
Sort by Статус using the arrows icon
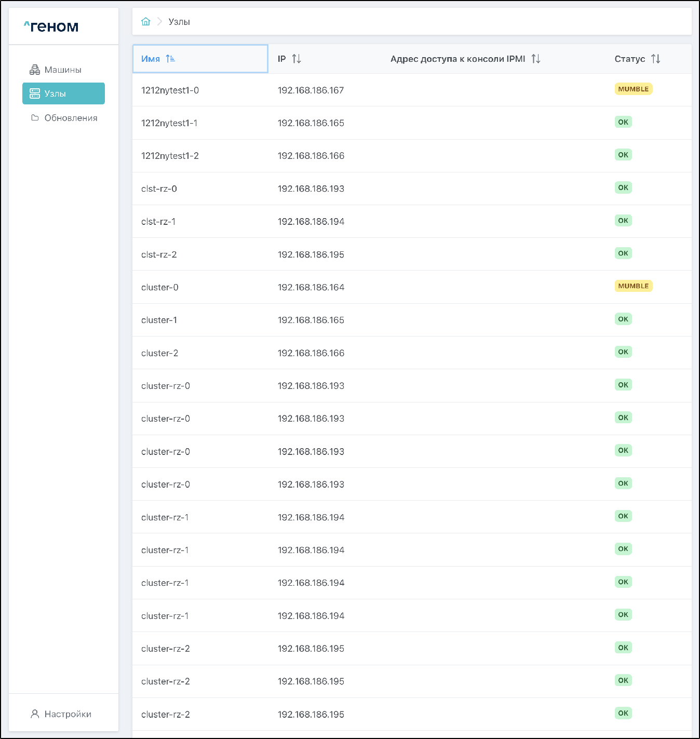[x=656, y=59]
